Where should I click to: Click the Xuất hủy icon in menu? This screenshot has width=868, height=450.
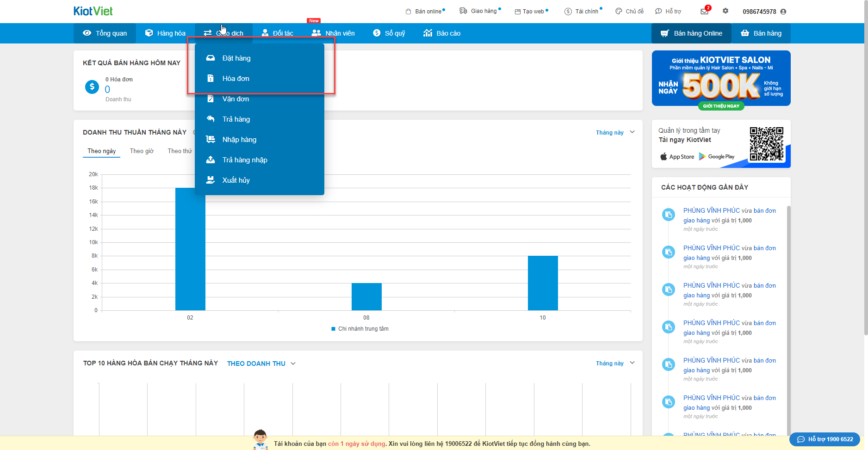[x=211, y=180]
